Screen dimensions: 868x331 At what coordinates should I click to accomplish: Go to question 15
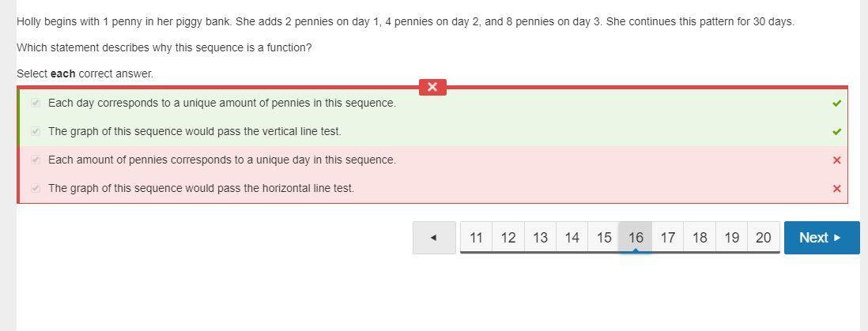604,238
